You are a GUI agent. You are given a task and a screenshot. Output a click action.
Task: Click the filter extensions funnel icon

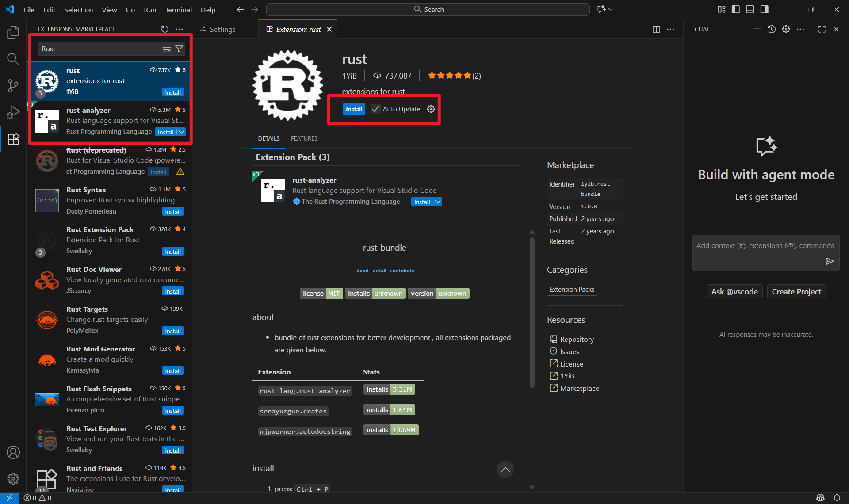coord(179,49)
